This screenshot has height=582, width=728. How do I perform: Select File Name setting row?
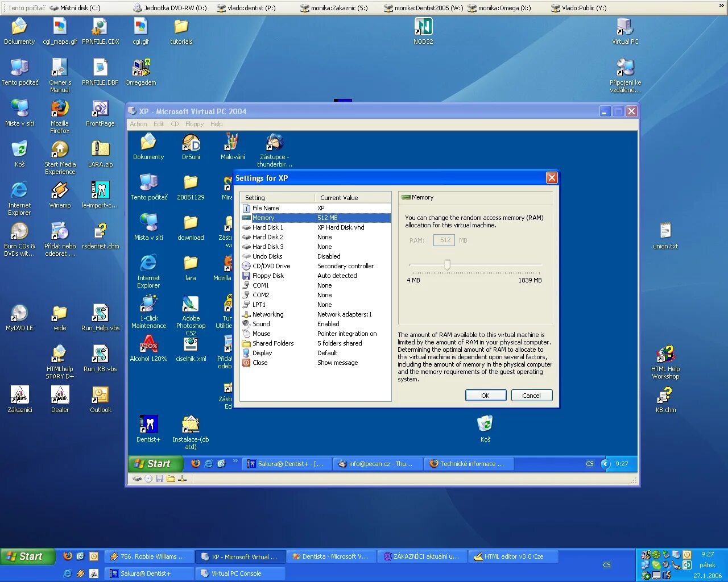pyautogui.click(x=316, y=208)
